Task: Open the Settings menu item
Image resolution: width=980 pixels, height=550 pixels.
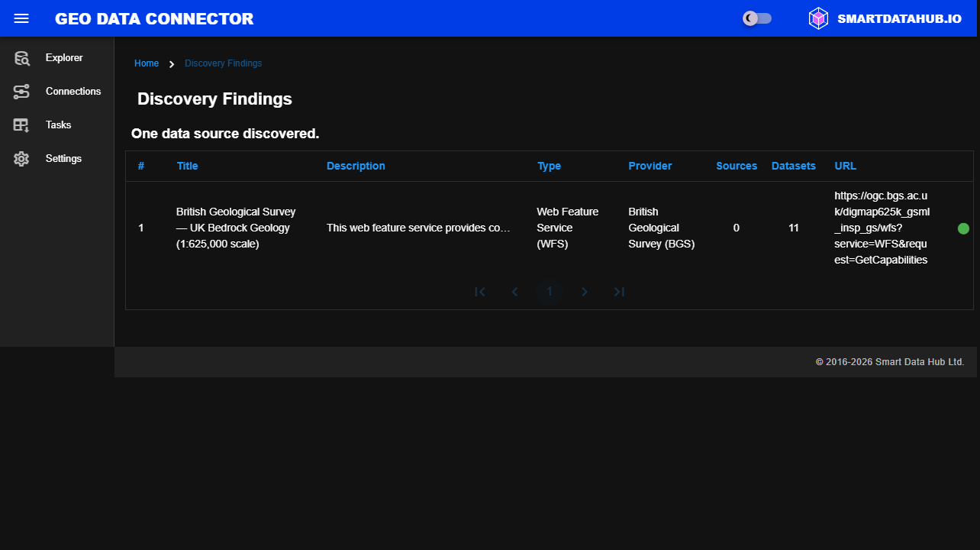Action: (63, 159)
